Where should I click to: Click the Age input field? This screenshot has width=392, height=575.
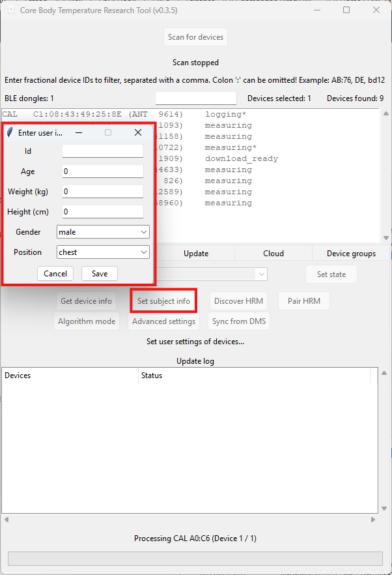pos(103,171)
